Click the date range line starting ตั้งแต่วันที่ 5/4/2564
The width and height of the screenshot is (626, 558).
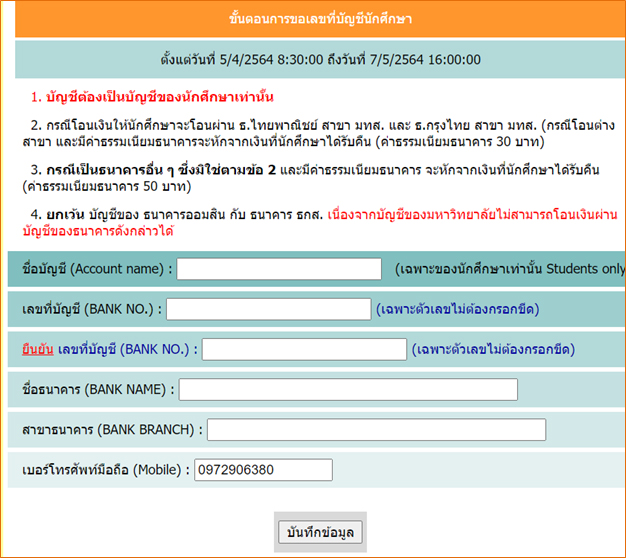click(x=320, y=60)
